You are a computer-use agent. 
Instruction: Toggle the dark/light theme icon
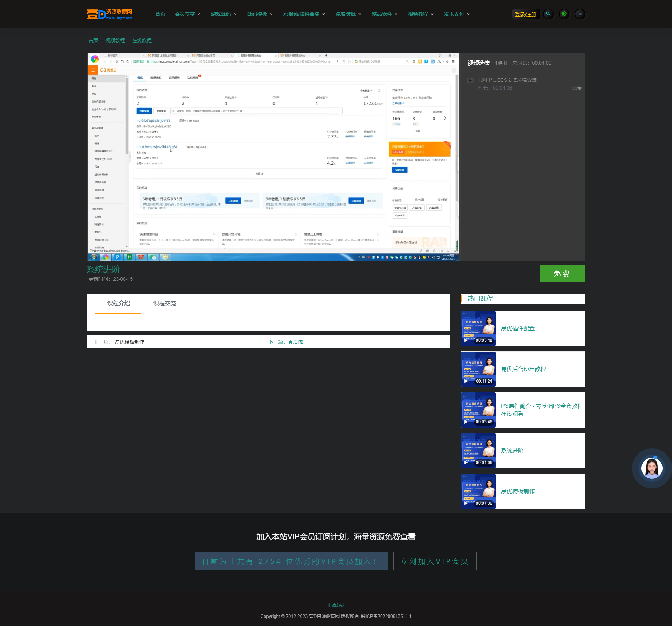pos(564,14)
